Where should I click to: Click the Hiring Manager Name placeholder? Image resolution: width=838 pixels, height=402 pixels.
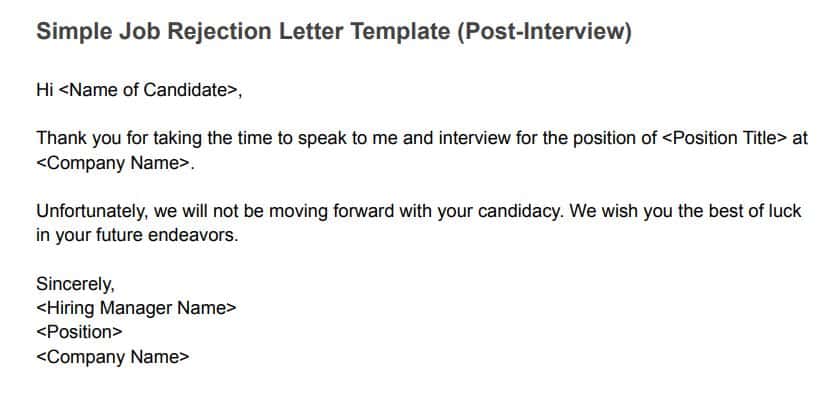(136, 308)
